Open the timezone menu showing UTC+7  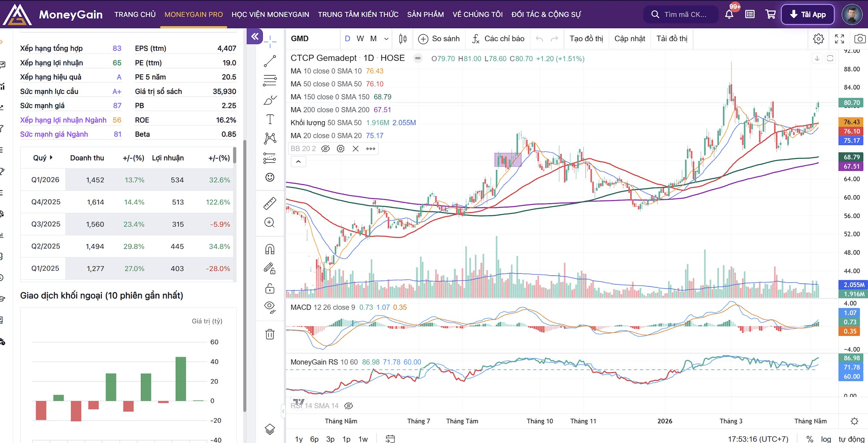click(x=758, y=439)
